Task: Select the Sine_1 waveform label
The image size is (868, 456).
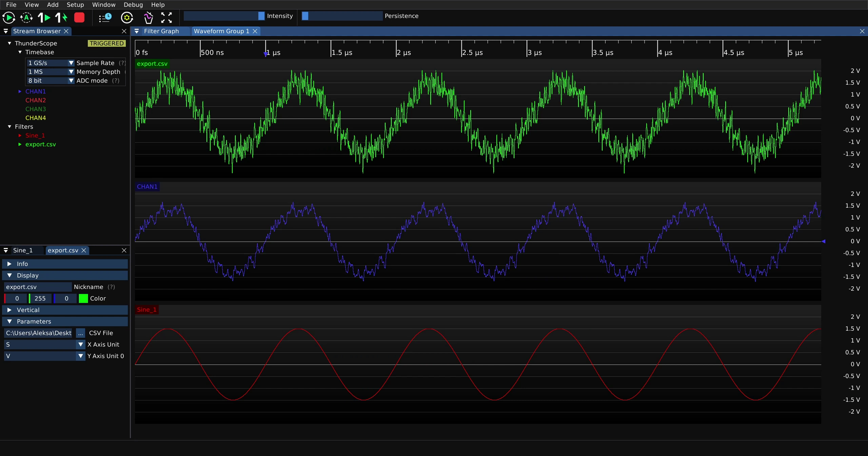Action: click(146, 310)
